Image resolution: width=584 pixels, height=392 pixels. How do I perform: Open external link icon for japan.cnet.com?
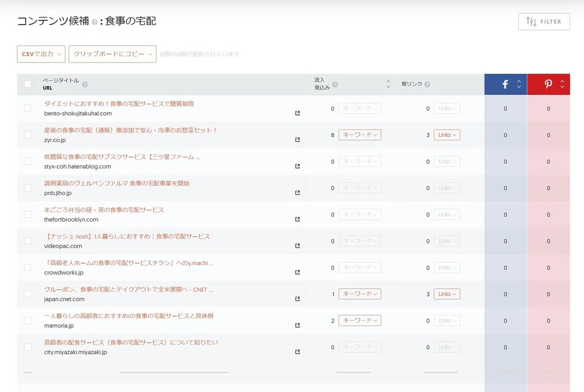click(x=297, y=299)
